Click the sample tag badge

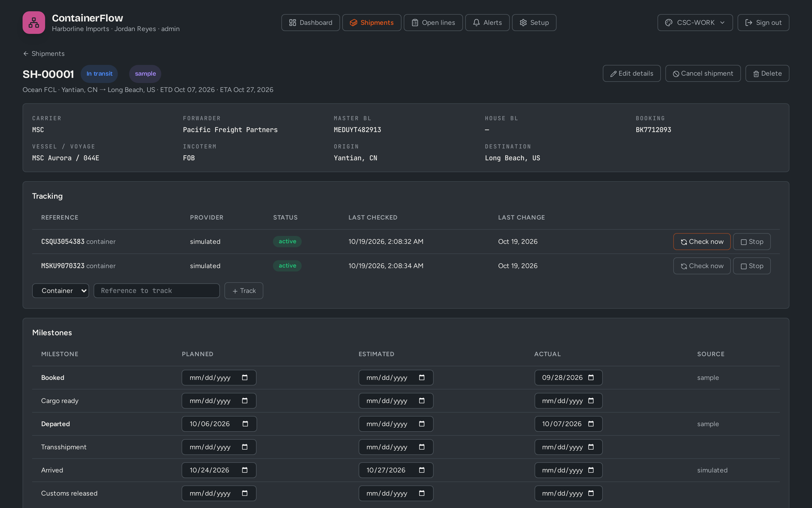(x=145, y=74)
